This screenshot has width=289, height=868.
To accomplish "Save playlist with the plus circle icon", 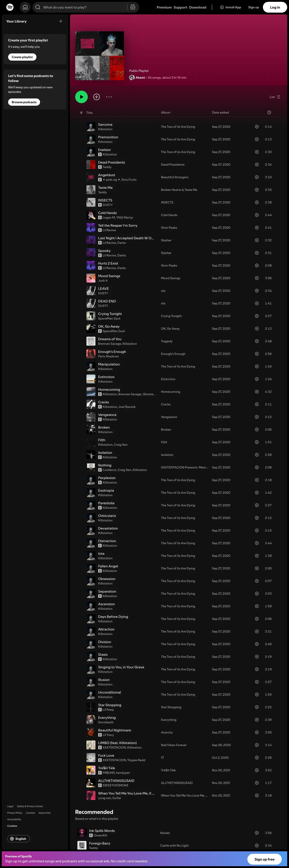I will click(x=97, y=97).
